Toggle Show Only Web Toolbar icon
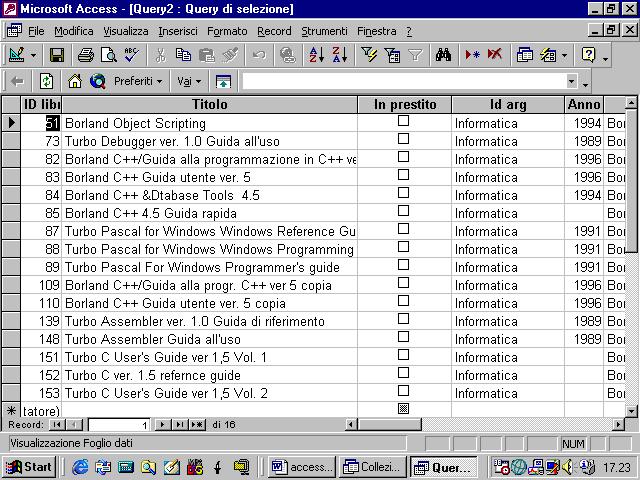 [x=223, y=81]
